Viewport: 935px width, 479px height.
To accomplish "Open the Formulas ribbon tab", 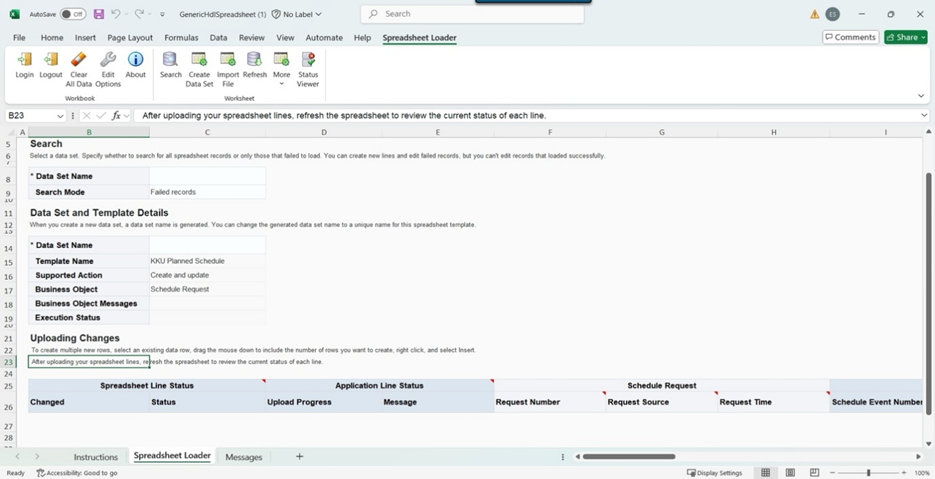I will coord(181,38).
